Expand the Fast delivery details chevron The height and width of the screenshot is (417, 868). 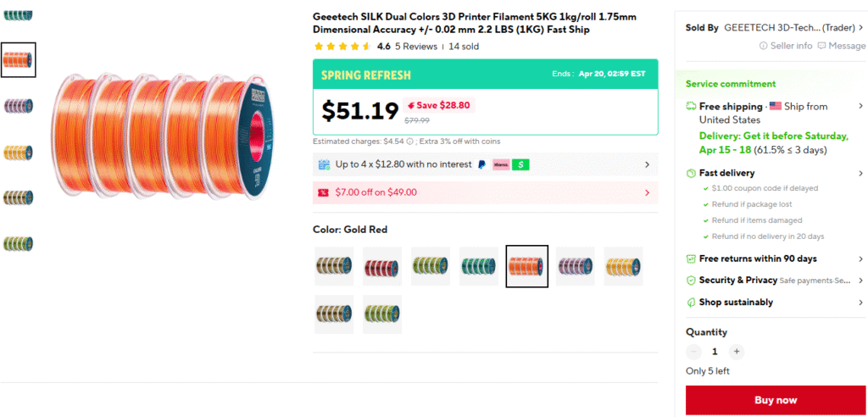click(860, 173)
